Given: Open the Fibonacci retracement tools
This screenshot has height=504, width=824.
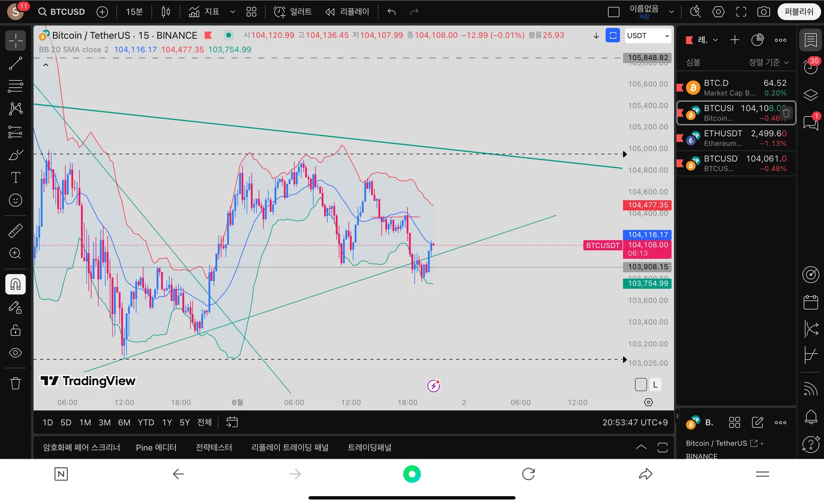Looking at the screenshot, I should [15, 86].
